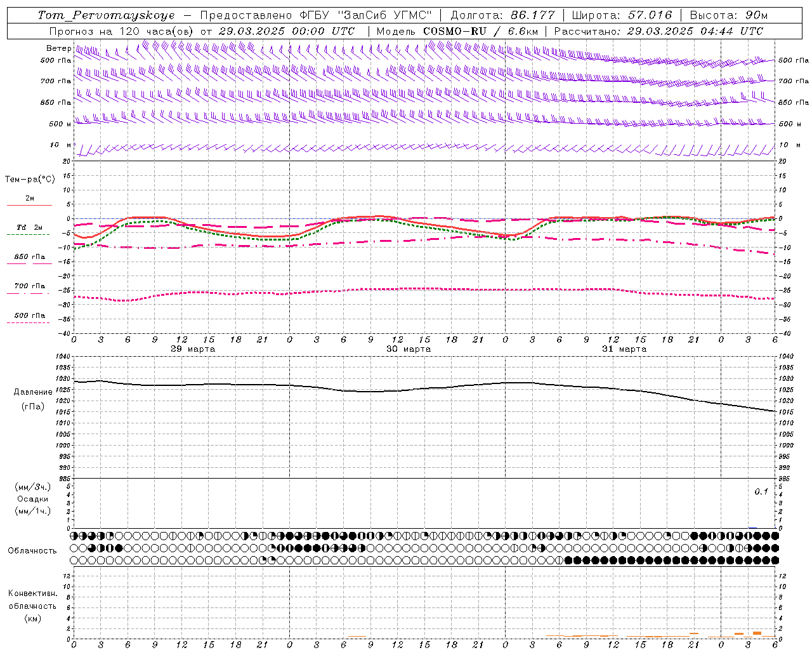
Task: Click the (мм/1ч.) precipitation unit label
Action: tap(33, 511)
